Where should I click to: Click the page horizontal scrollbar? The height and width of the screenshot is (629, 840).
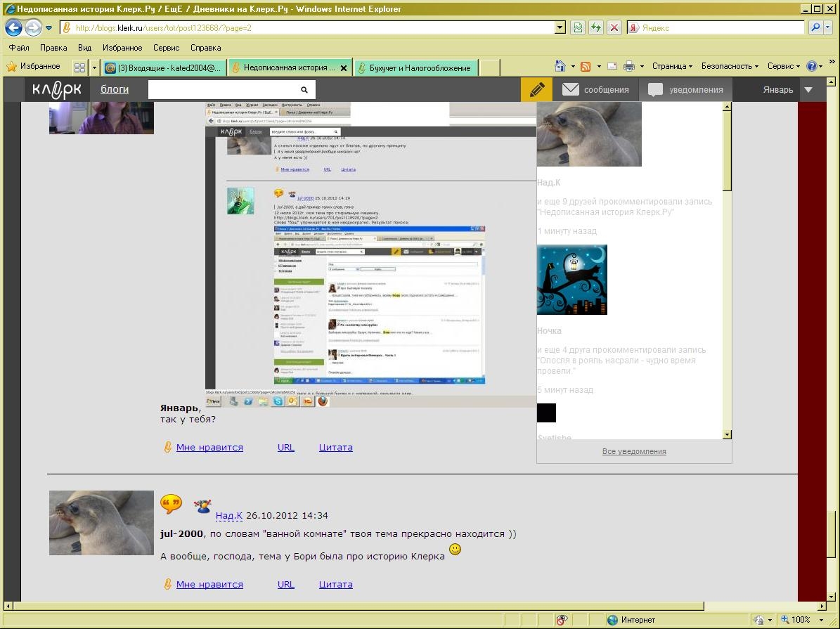pyautogui.click(x=358, y=606)
